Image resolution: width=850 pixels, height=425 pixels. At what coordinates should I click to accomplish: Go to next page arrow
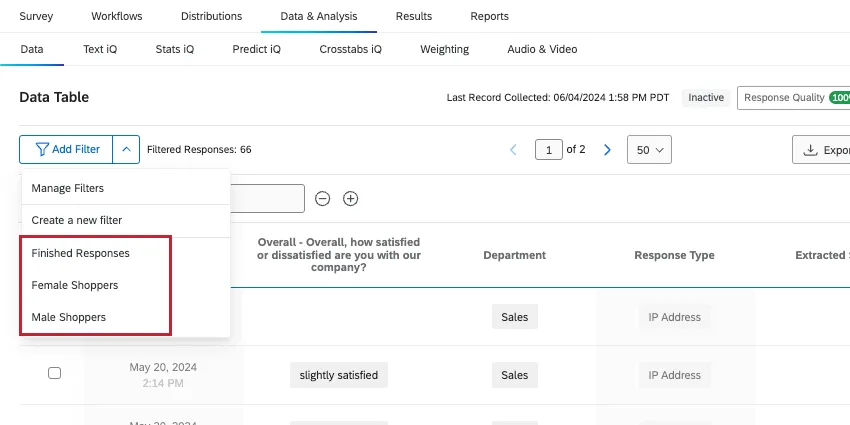pyautogui.click(x=606, y=150)
